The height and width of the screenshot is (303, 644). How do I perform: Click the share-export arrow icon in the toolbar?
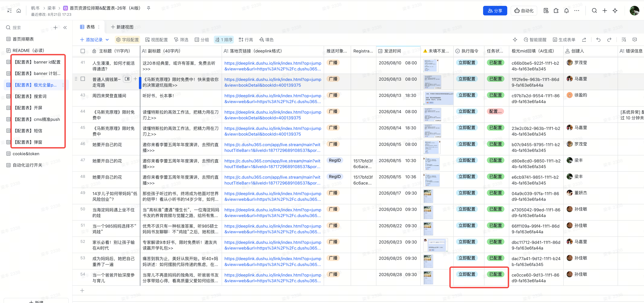coord(584,40)
